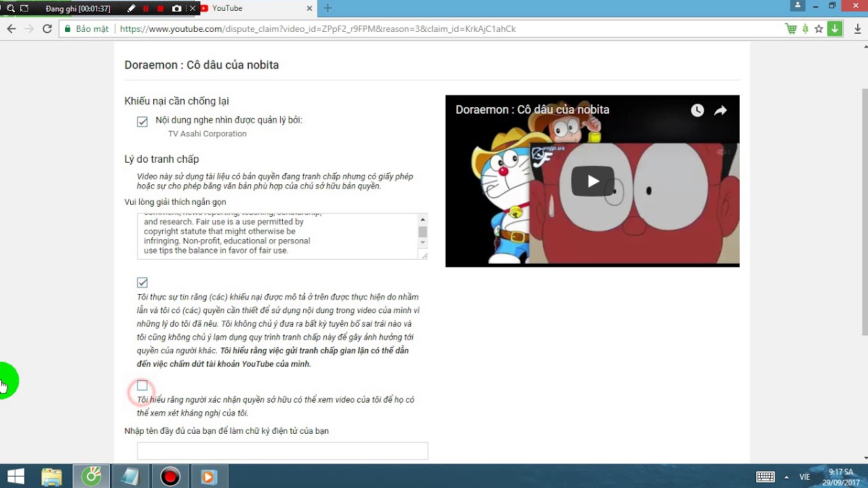Click the 'Vui lòng giải thích ngắn gọn' label
This screenshot has width=868, height=488.
(x=176, y=202)
